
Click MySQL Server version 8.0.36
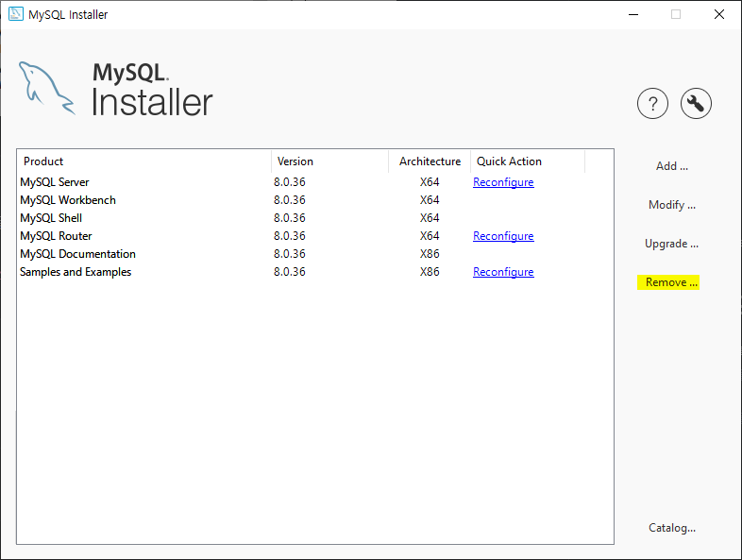click(x=290, y=182)
